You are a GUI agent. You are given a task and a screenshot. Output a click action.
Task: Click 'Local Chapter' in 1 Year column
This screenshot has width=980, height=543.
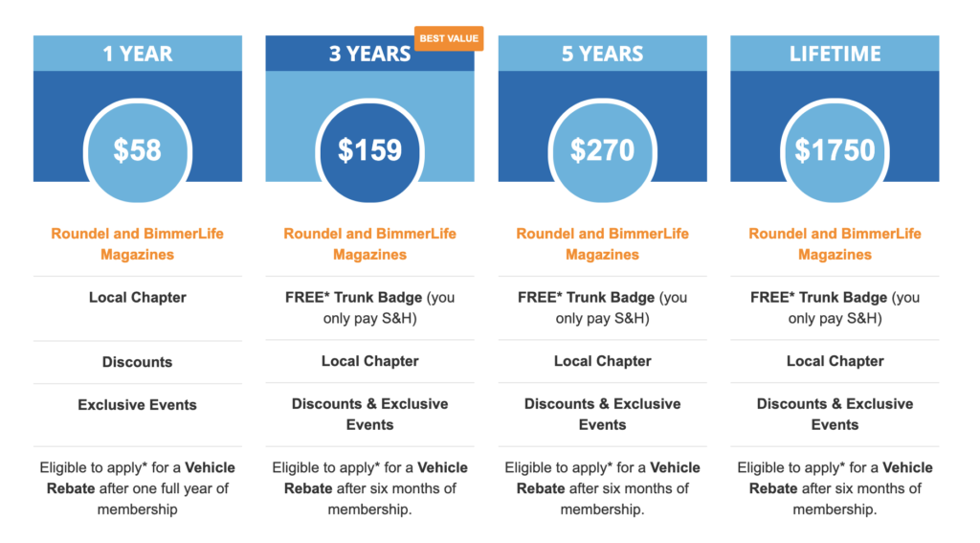138,297
